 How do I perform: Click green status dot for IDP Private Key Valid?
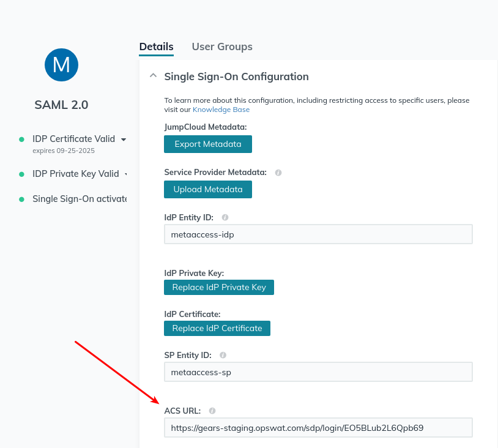click(21, 174)
